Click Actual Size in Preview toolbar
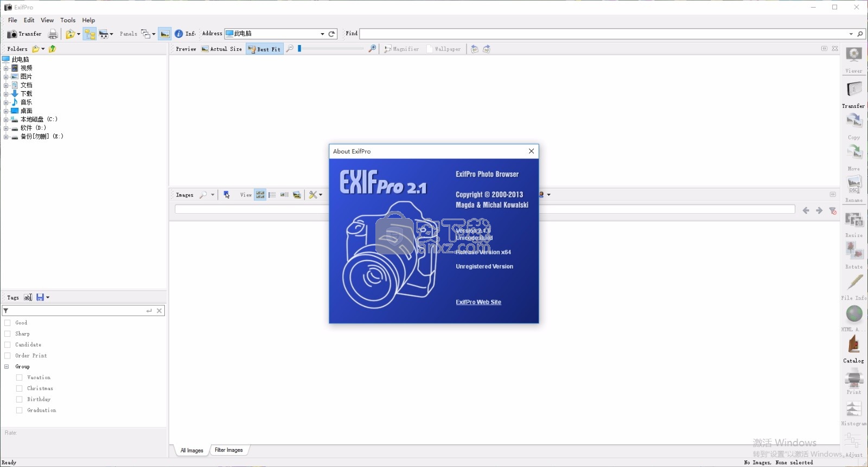 click(222, 49)
